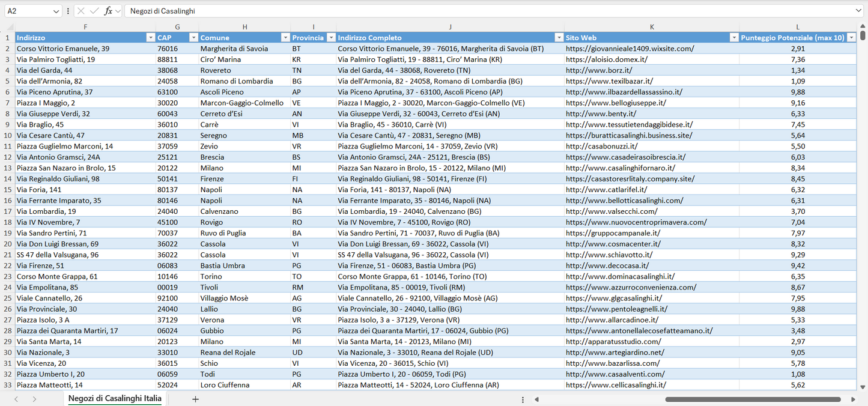Open the Insert Function (fx) tool
The image size is (868, 406).
(108, 10)
